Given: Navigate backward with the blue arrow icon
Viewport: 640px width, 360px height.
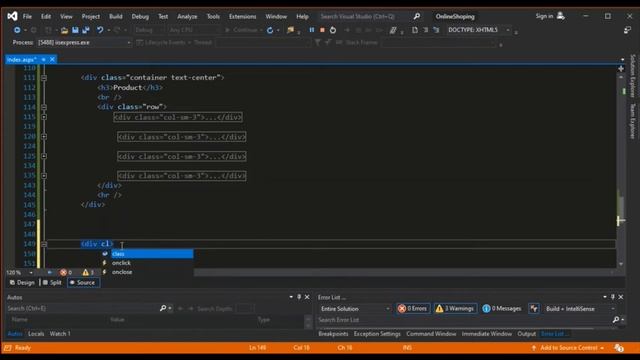Looking at the screenshot, I should [x=17, y=30].
